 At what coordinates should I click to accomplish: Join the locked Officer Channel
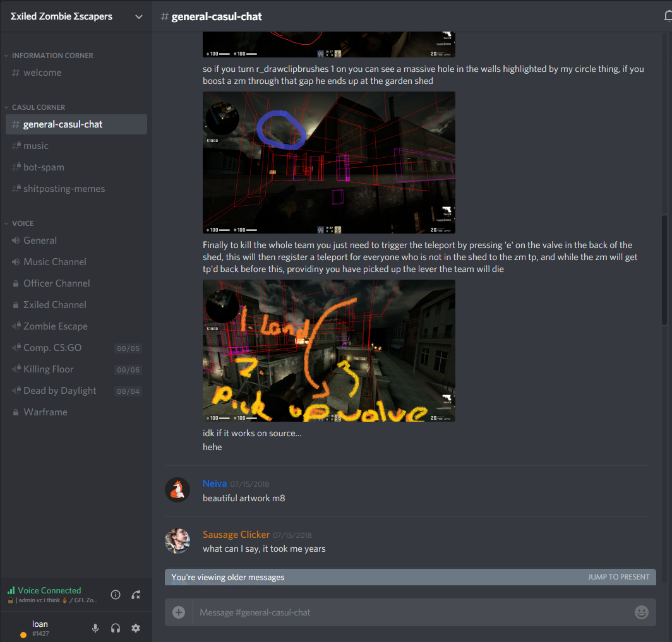[76, 283]
